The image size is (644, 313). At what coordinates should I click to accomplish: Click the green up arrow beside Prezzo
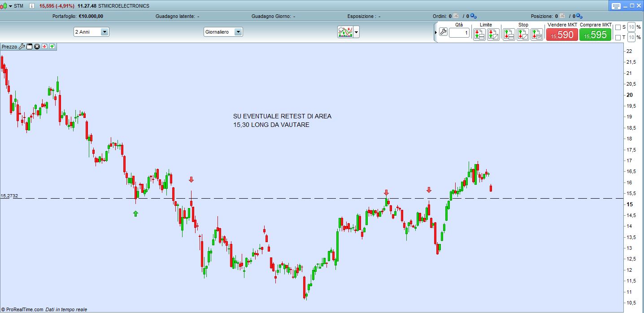[x=52, y=47]
